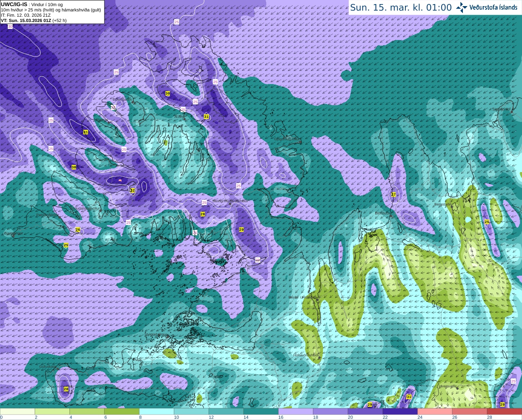522x420 pixels.
Task: Click the yellow 27 gust marker north of Blönduós
Action: click(394, 195)
